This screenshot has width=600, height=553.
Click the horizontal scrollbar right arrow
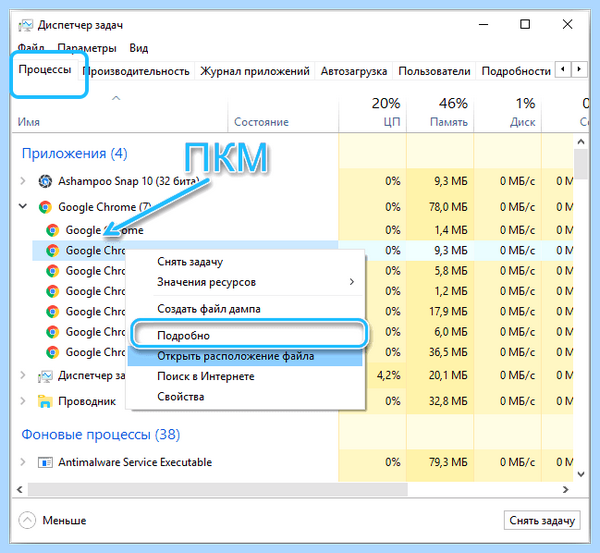pos(566,489)
